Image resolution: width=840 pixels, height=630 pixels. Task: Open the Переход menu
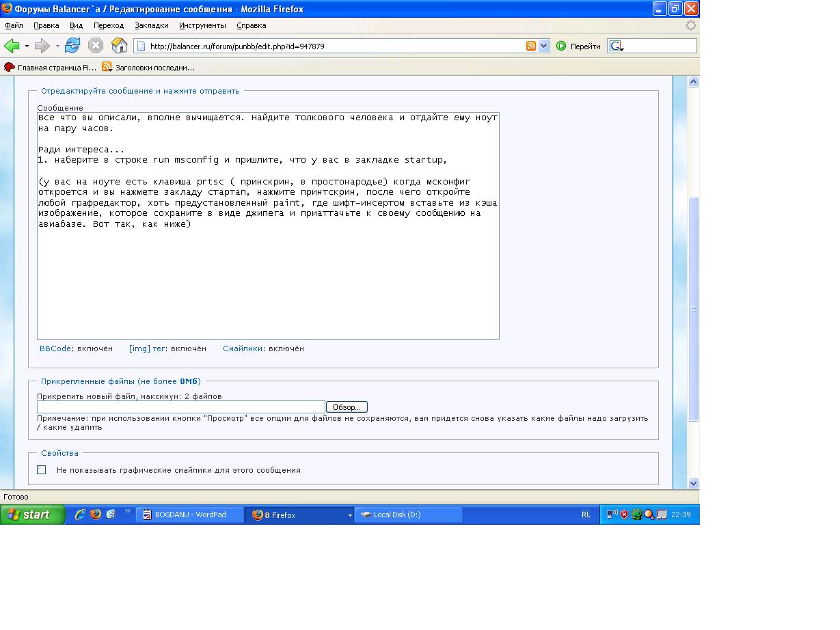coord(109,25)
